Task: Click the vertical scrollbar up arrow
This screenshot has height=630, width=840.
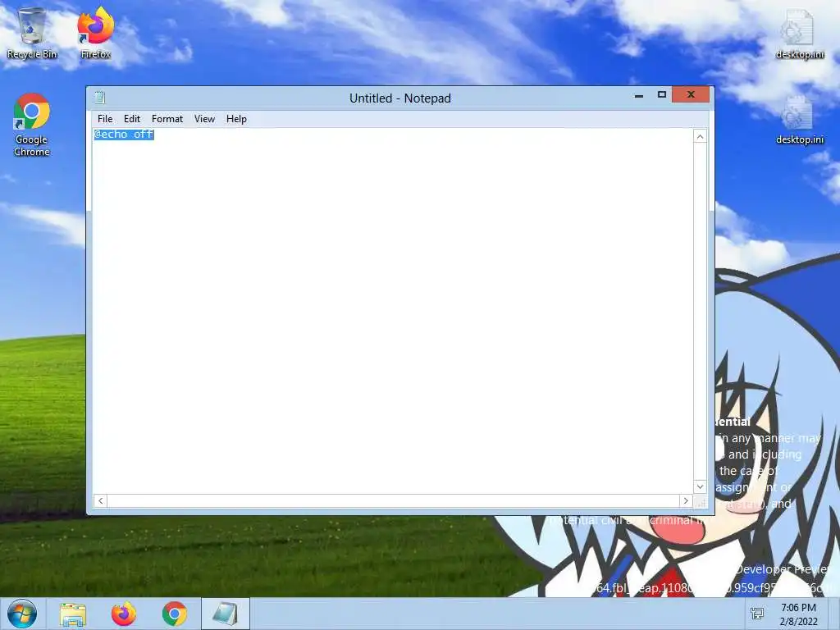Action: 700,137
